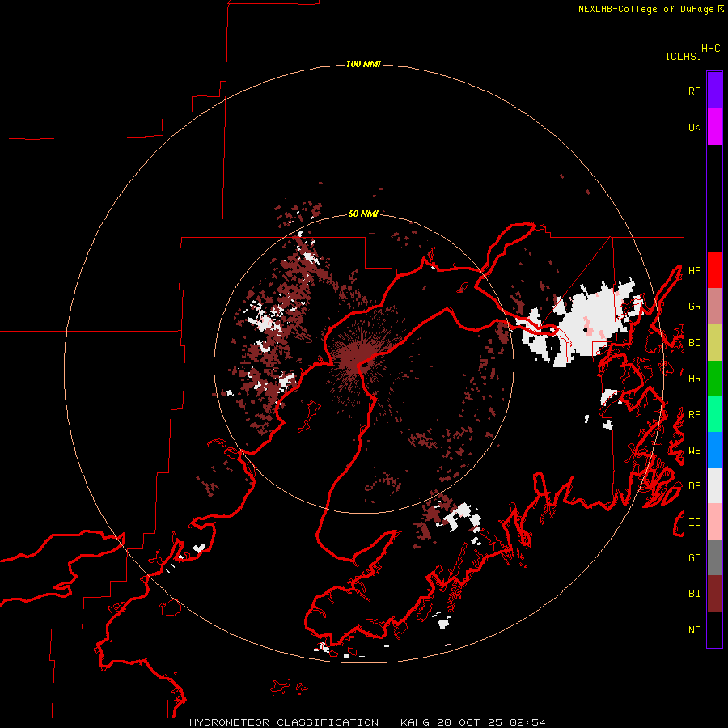Screen dimensions: 728x728
Task: Select the GR legend color block
Action: (714, 307)
